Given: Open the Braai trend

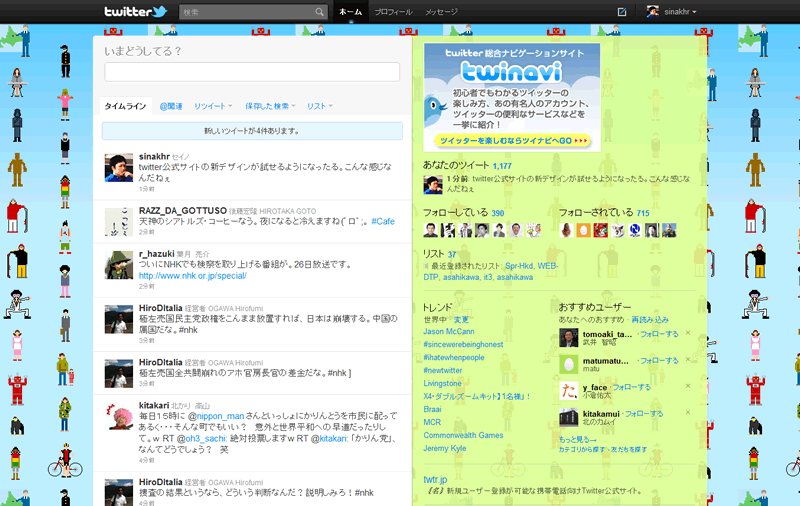Looking at the screenshot, I should pyautogui.click(x=432, y=410).
